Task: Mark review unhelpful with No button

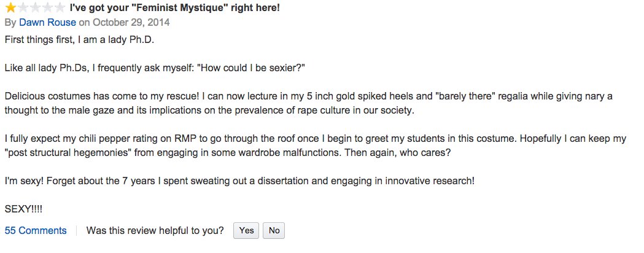Action: [x=274, y=231]
